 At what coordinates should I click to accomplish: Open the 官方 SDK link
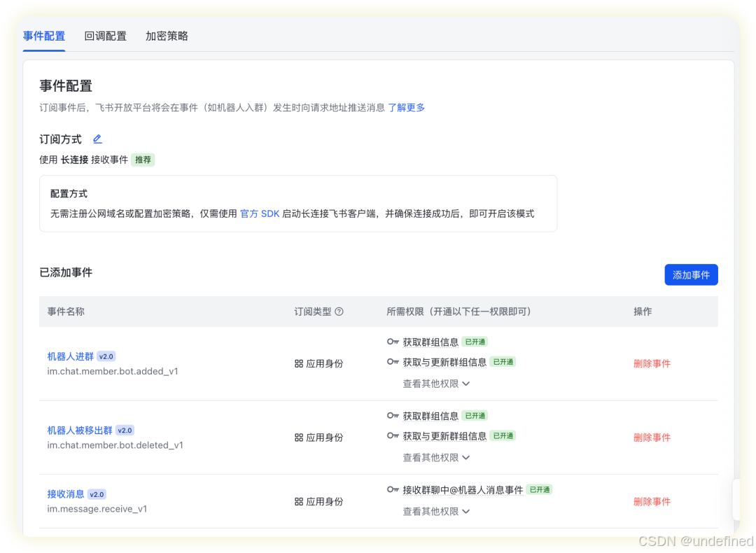(260, 213)
